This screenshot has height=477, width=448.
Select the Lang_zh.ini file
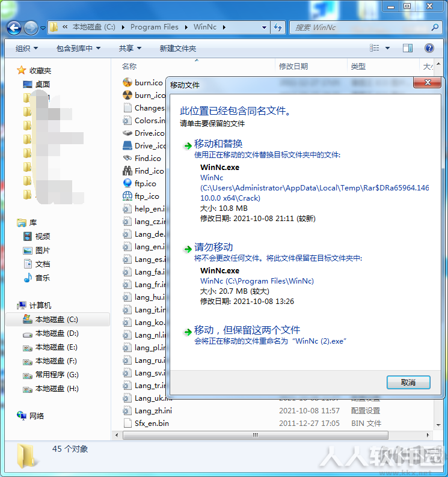coord(153,411)
